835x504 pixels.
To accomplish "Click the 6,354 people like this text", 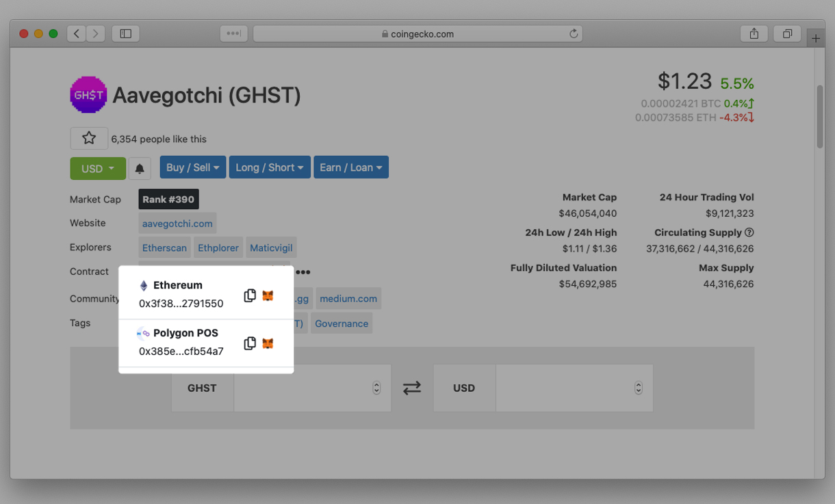I will click(159, 139).
